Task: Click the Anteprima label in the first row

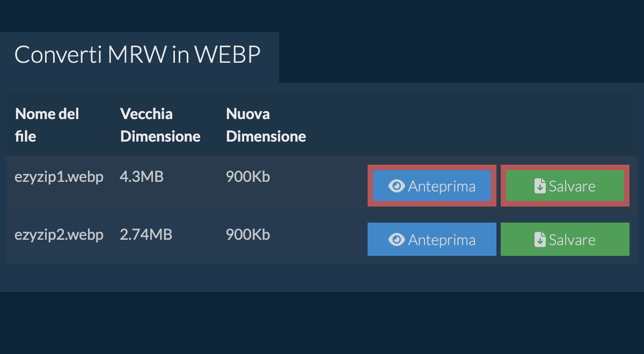Action: (442, 186)
